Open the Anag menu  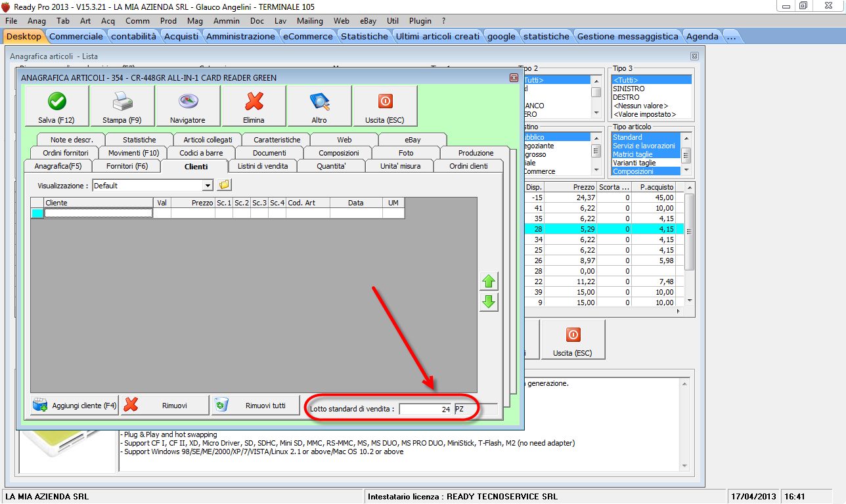(37, 21)
